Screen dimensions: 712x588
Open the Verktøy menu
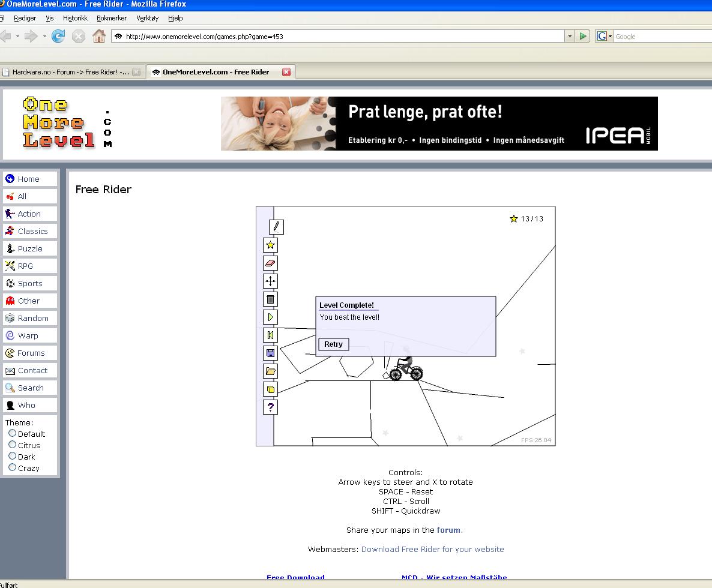pyautogui.click(x=148, y=18)
